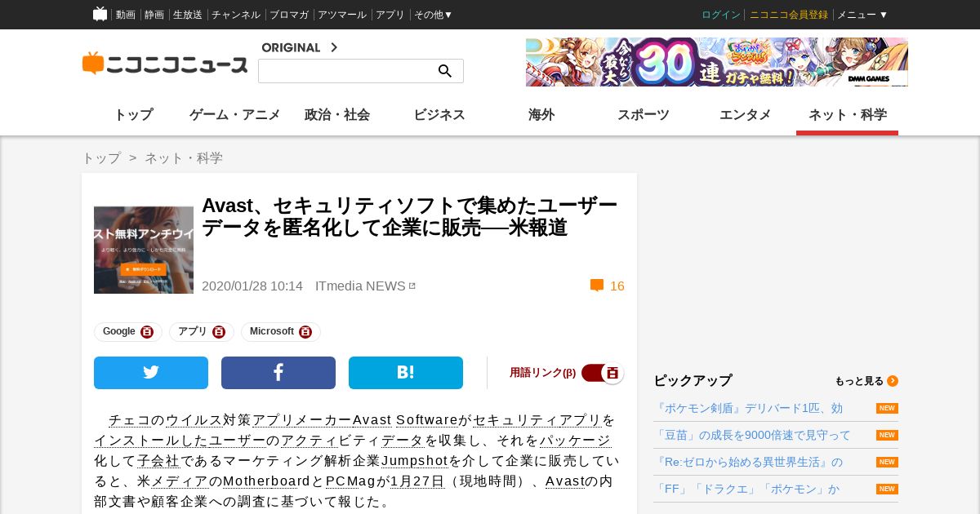Select the ネット・科学 tab
Viewport: 980px width, 514px height.
pos(848,115)
